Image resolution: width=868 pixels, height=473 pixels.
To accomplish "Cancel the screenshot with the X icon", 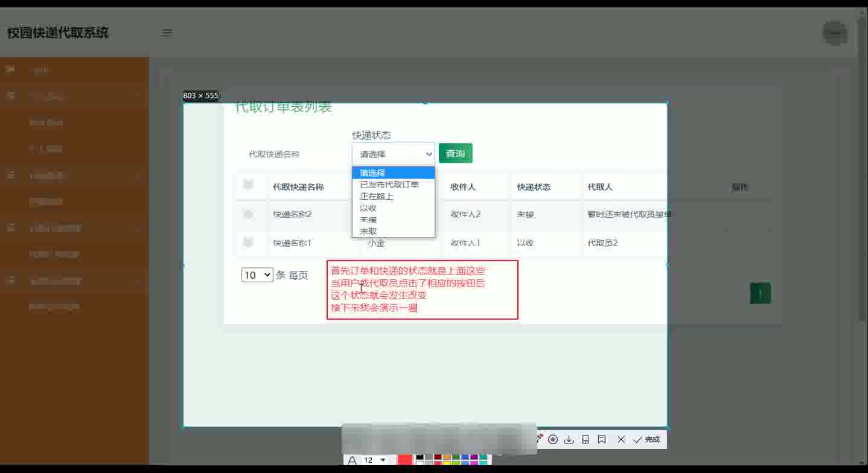I will (x=621, y=439).
